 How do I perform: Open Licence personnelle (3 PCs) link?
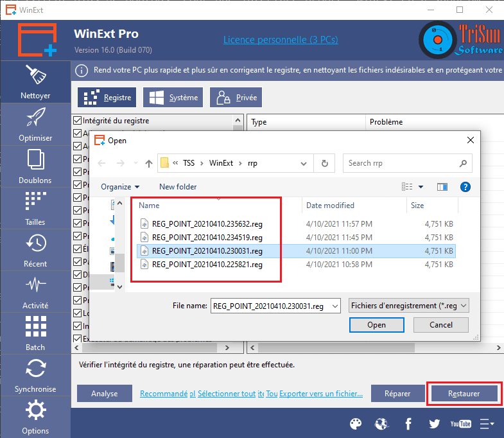(281, 40)
